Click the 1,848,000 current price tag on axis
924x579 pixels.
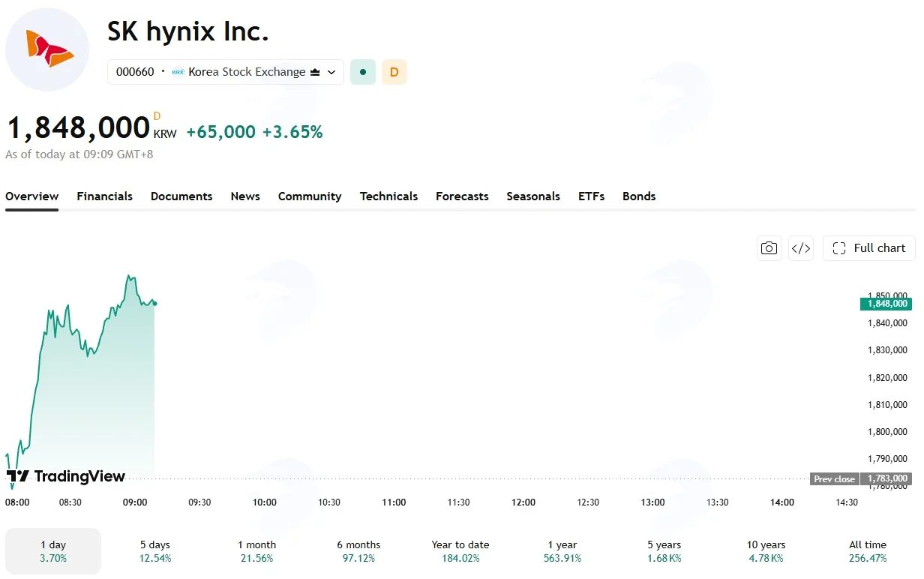pyautogui.click(x=886, y=304)
